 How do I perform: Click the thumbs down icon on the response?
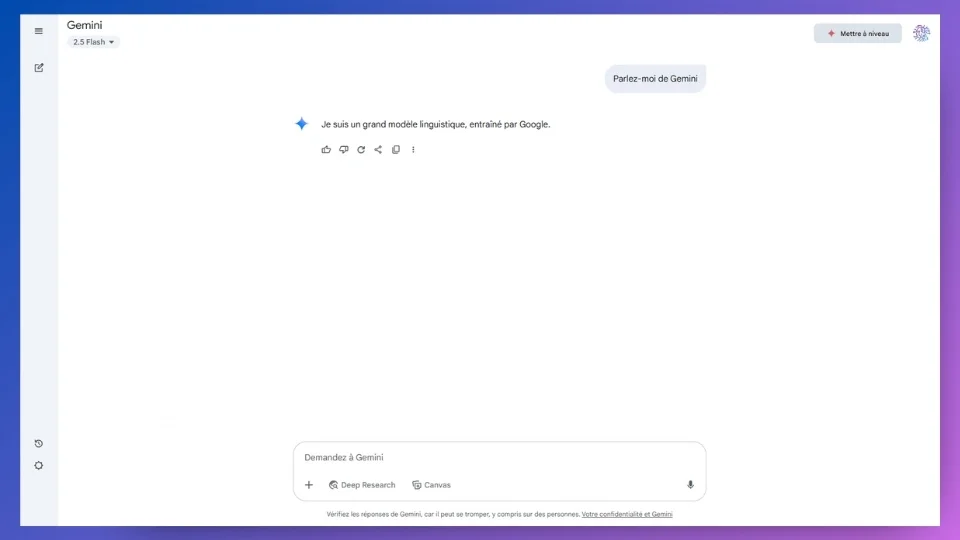point(343,149)
